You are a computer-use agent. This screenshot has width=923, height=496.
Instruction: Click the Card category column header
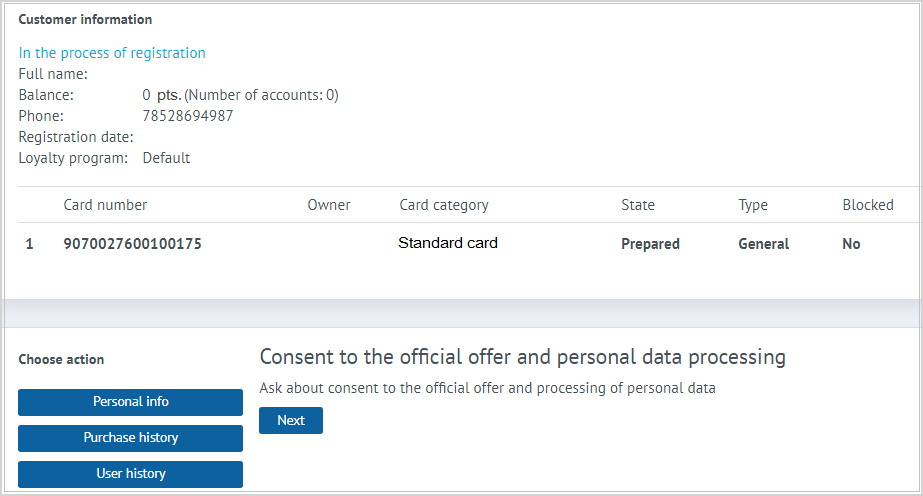(x=444, y=205)
